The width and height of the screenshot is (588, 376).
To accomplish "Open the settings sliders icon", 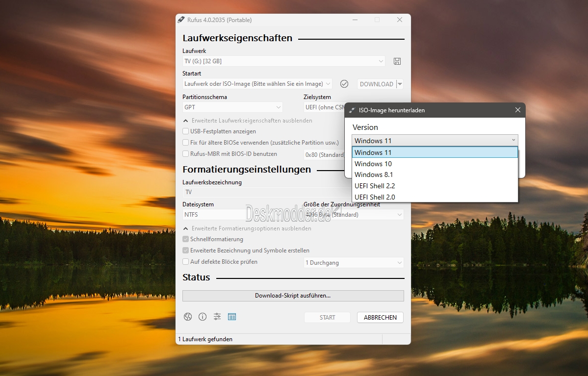I will pyautogui.click(x=217, y=317).
